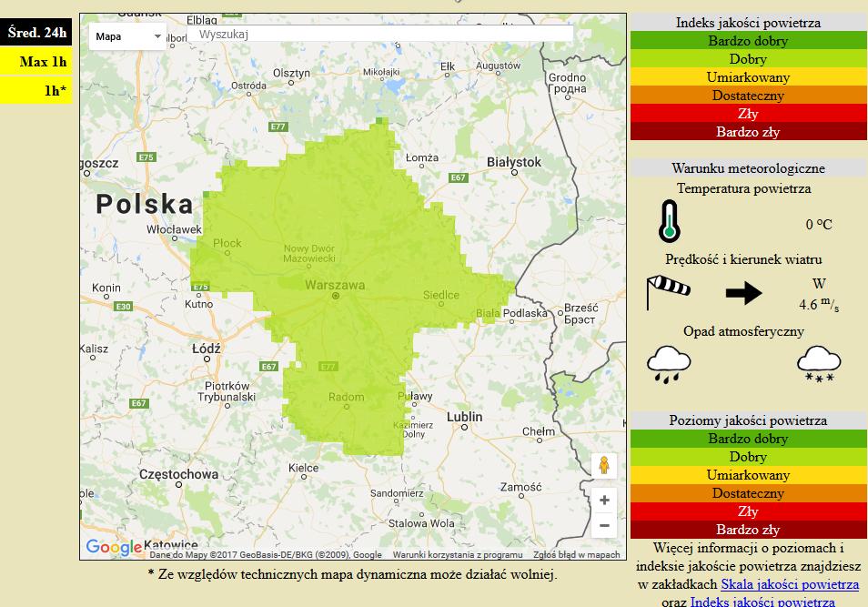Image resolution: width=868 pixels, height=607 pixels.
Task: Click the rain cloud precipitation icon
Action: point(669,364)
